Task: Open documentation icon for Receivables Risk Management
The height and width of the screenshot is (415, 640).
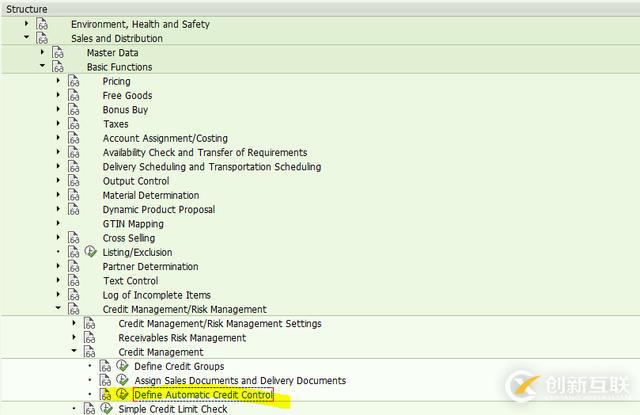Action: click(89, 338)
